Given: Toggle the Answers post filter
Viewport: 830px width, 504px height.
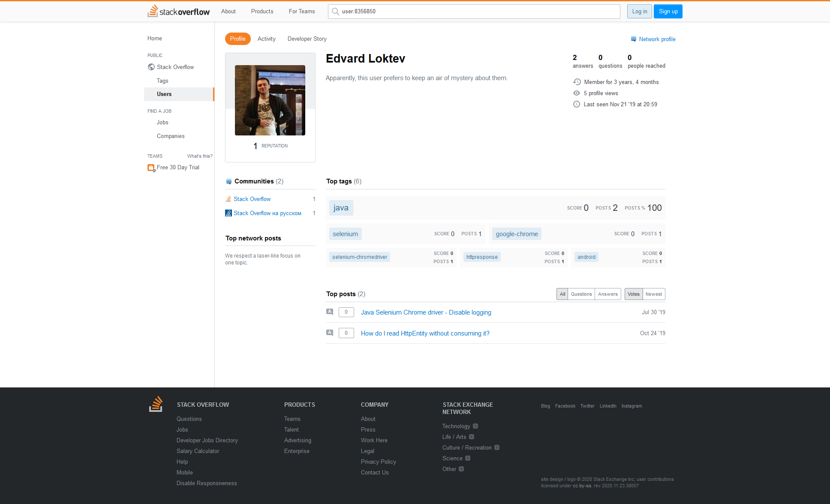Looking at the screenshot, I should pos(607,294).
